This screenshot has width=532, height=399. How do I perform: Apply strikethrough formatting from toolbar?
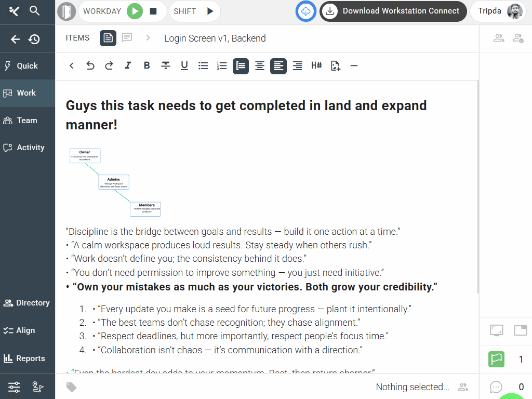pyautogui.click(x=166, y=65)
